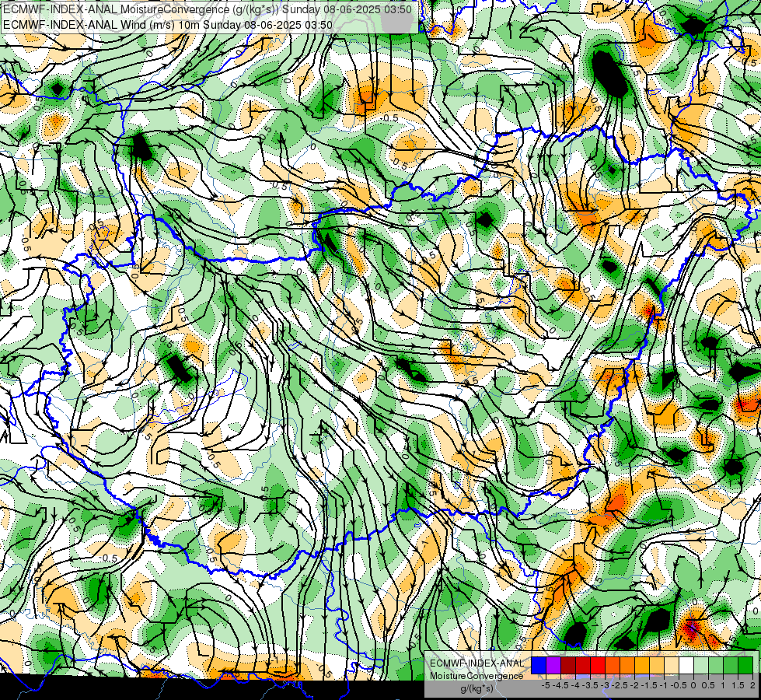This screenshot has height=700, width=761.
Task: Pick the legend swatch between -1.5 and -1
Action: point(657,665)
